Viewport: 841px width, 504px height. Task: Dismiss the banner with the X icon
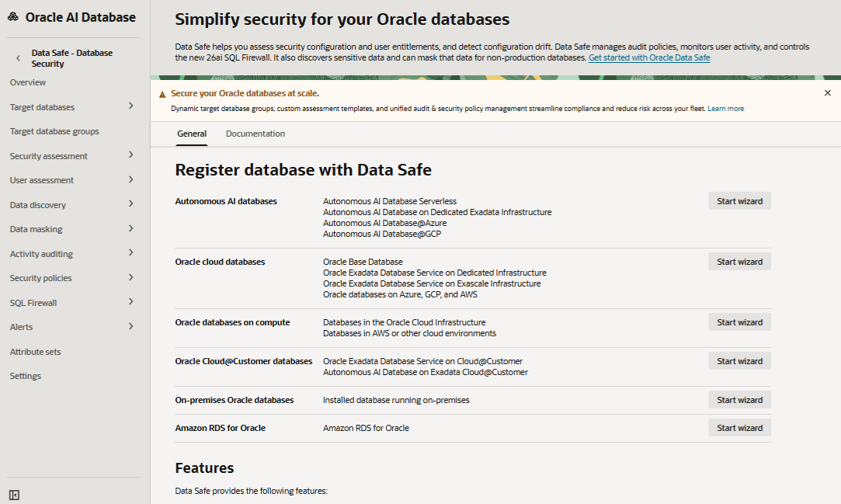[828, 92]
